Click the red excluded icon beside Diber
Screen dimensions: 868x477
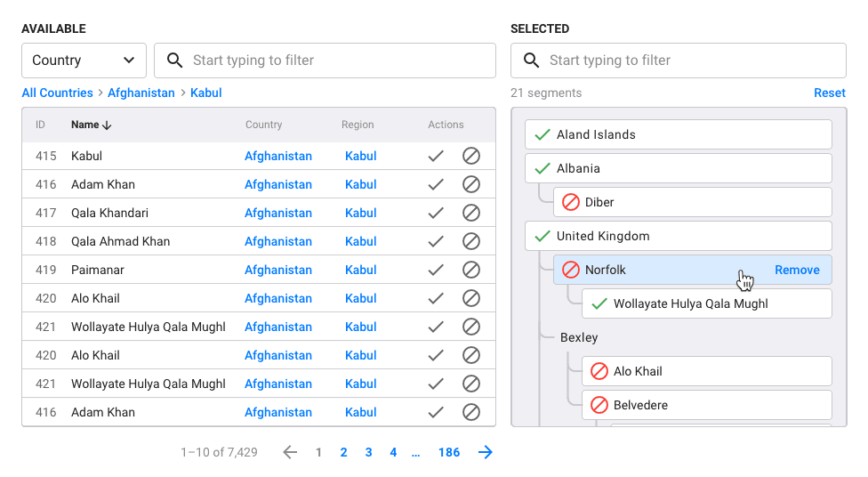click(571, 202)
